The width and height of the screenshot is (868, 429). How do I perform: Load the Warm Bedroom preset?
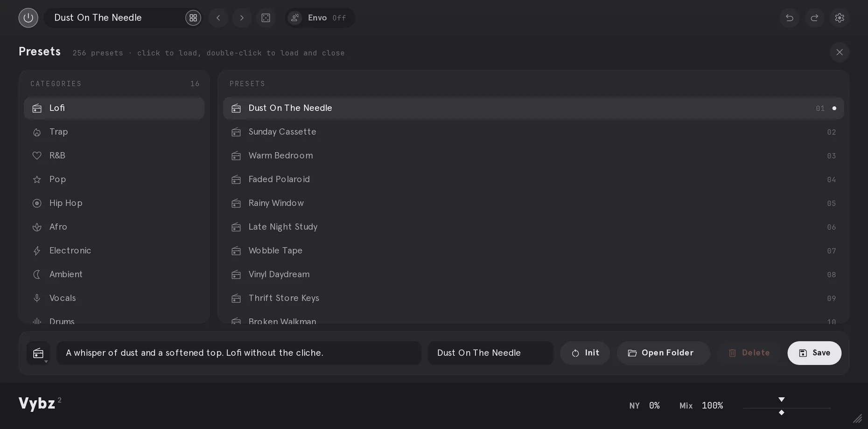533,156
